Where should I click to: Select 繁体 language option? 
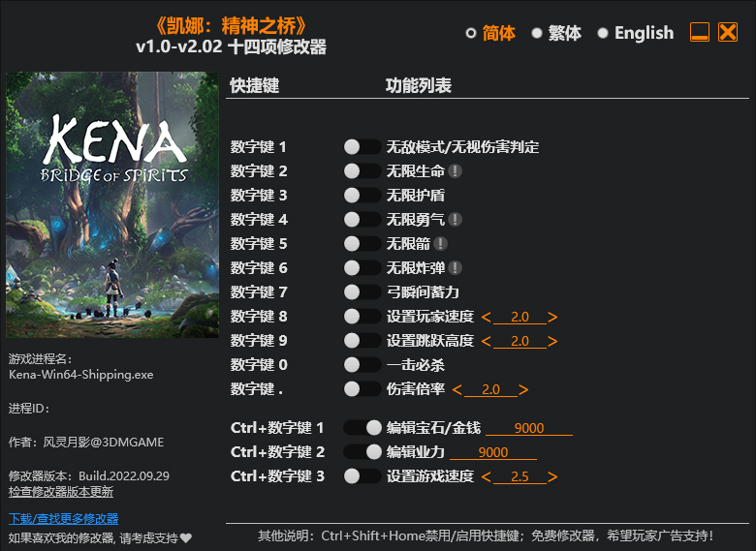click(556, 33)
